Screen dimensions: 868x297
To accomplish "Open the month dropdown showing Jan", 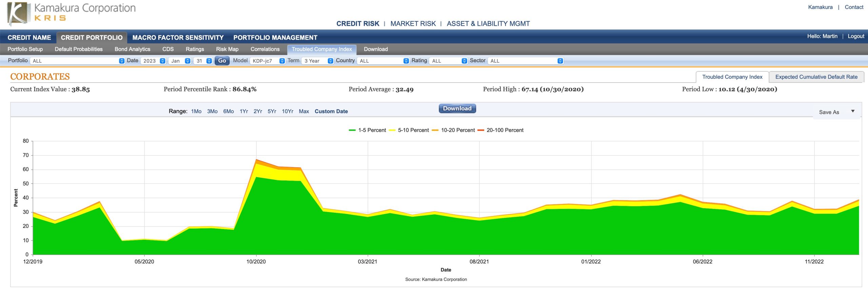I will [x=180, y=61].
